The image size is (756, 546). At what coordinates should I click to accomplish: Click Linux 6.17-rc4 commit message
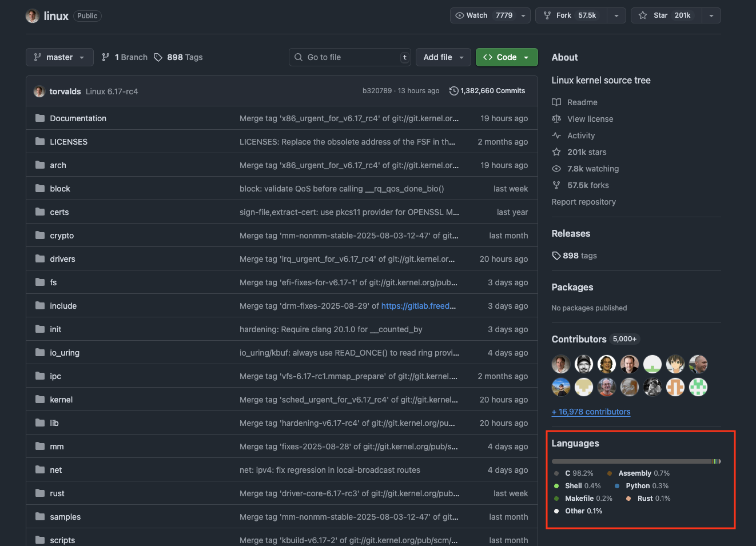click(112, 91)
